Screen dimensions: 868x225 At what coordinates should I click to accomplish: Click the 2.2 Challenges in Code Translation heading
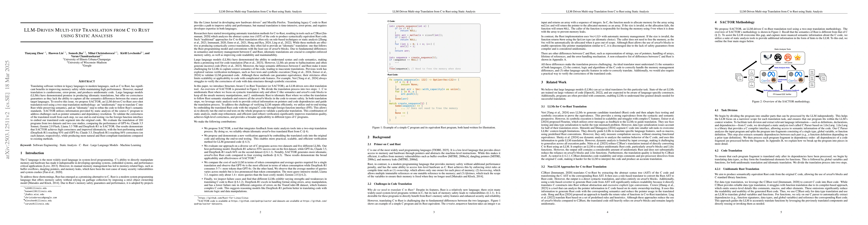390,184
